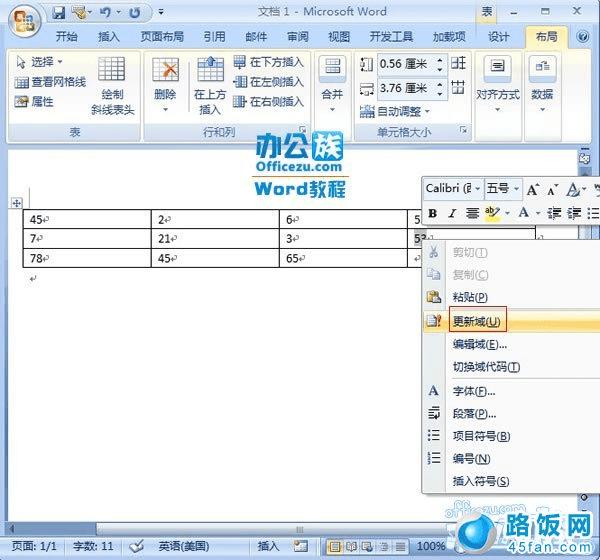Switch to 视图 tab
Screen dimensions: 600x560
339,37
